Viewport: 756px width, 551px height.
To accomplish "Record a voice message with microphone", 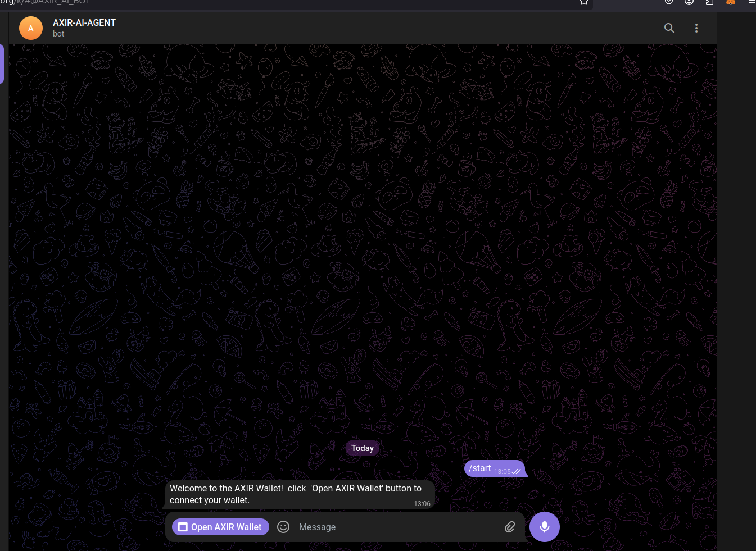I will [x=544, y=527].
